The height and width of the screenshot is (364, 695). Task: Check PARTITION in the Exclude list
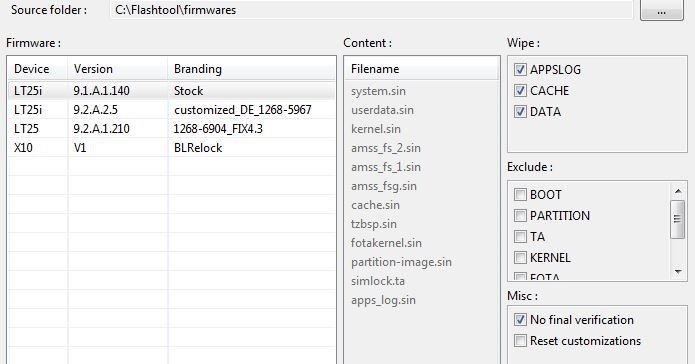point(520,215)
